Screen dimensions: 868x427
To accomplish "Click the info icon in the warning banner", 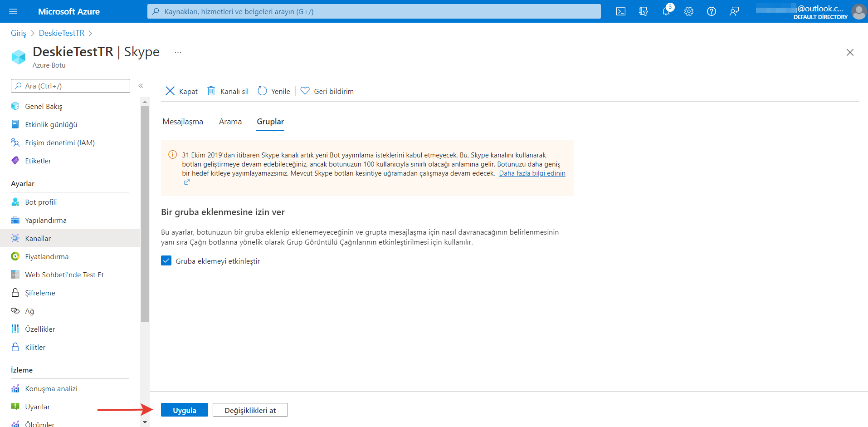I will (172, 155).
